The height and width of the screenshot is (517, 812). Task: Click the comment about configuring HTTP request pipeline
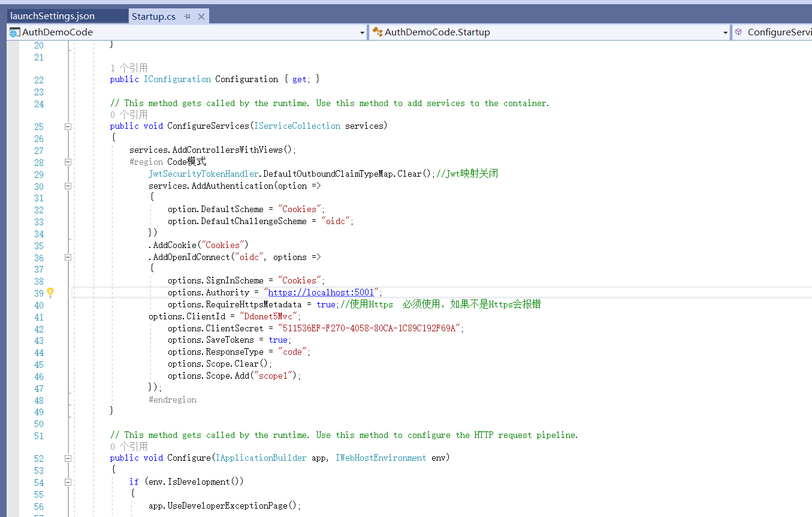pos(345,435)
